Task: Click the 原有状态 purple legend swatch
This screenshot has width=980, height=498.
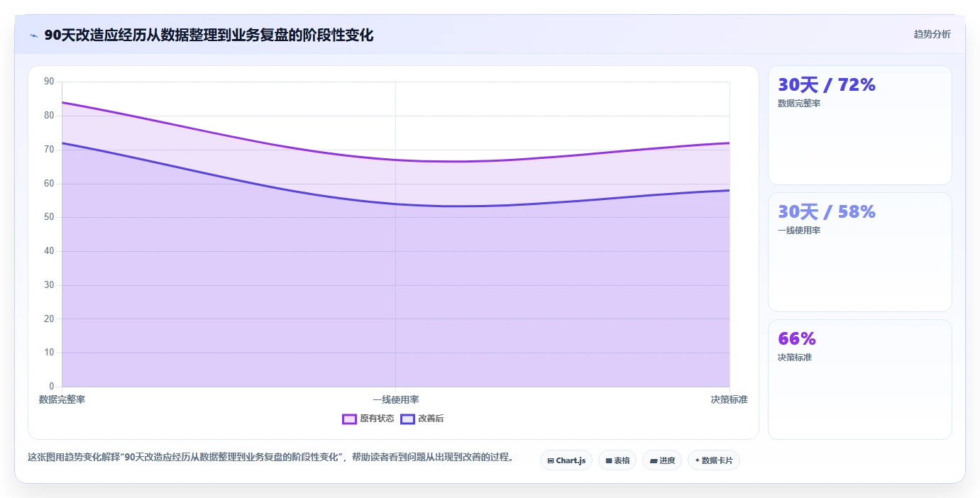Action: pyautogui.click(x=349, y=419)
